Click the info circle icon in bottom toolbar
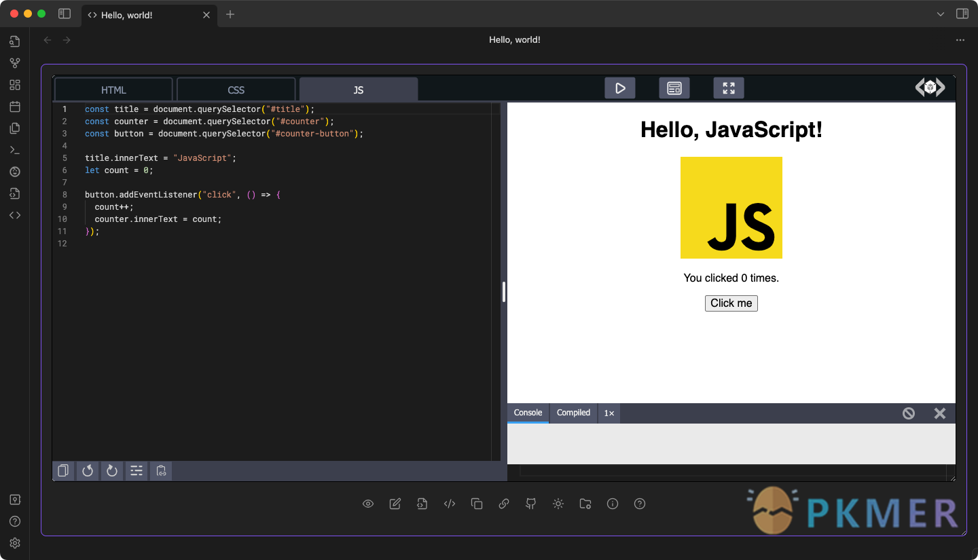 (613, 504)
